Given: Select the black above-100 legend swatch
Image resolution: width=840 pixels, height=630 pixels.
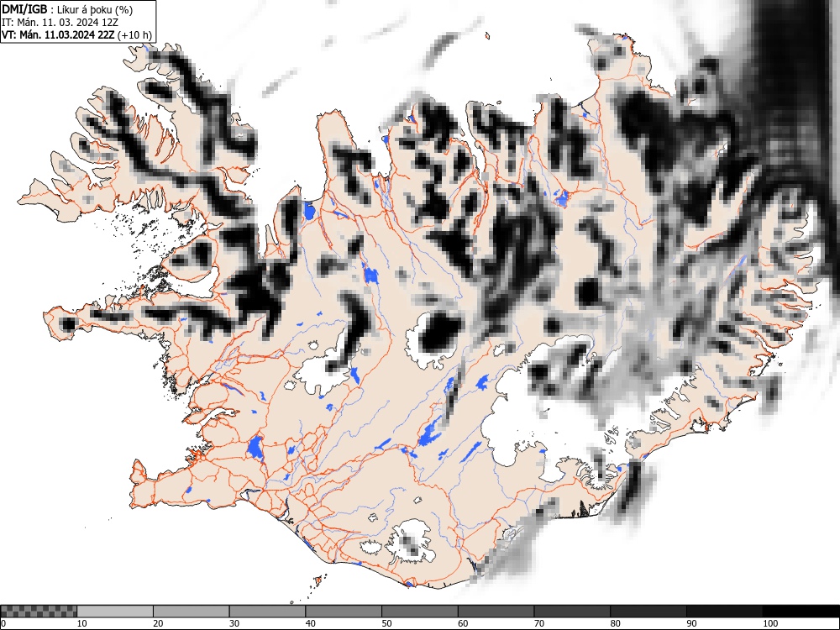Looking at the screenshot, I should (x=801, y=612).
